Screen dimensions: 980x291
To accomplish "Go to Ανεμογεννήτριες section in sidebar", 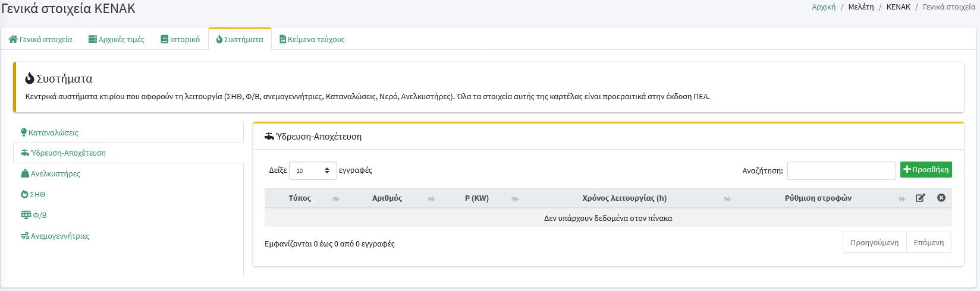I will [59, 236].
